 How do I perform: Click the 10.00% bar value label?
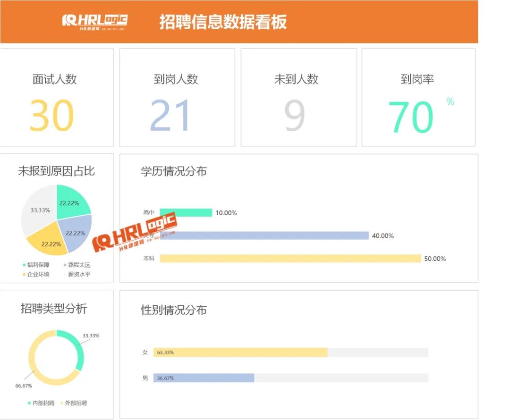(226, 213)
